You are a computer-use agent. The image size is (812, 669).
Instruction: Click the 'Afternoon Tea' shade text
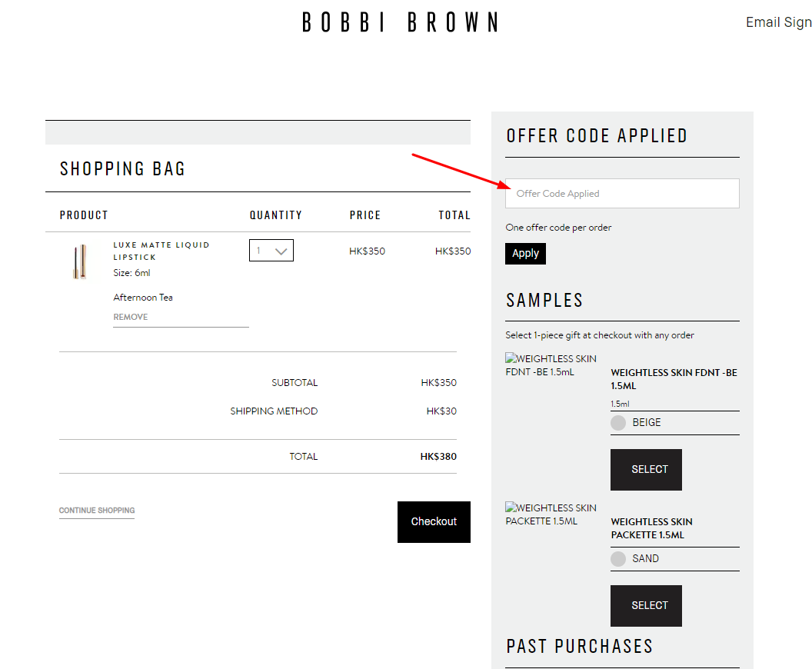(143, 298)
